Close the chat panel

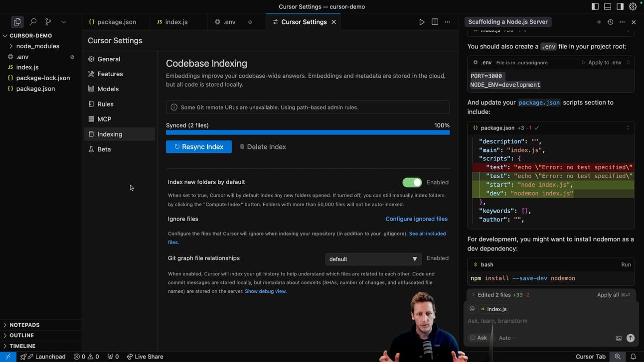pos(634,22)
